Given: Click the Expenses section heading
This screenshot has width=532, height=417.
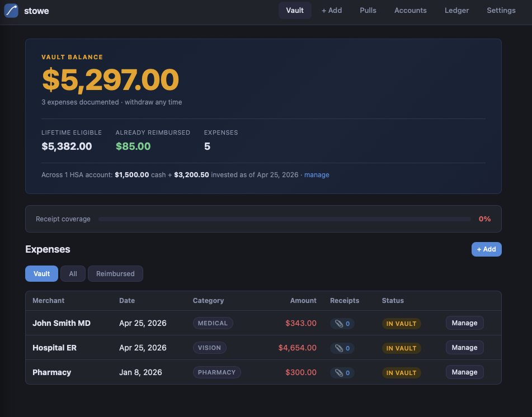Looking at the screenshot, I should click(x=48, y=249).
